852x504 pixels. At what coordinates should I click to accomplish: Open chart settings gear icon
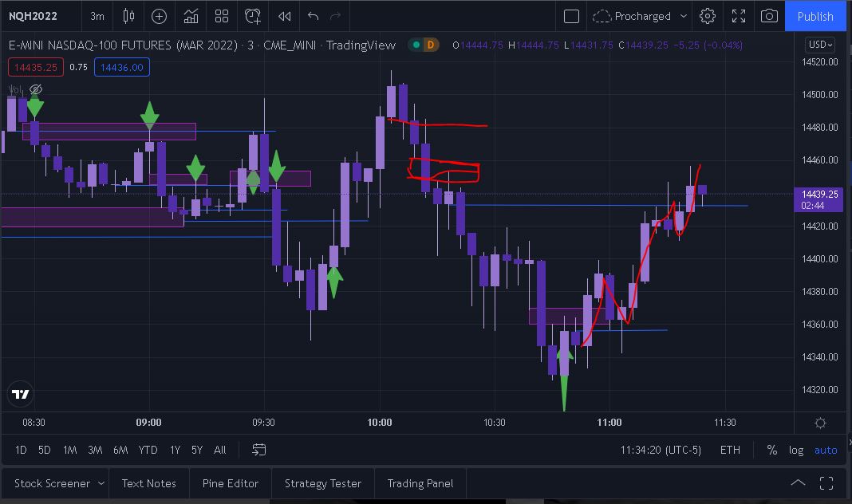point(708,16)
